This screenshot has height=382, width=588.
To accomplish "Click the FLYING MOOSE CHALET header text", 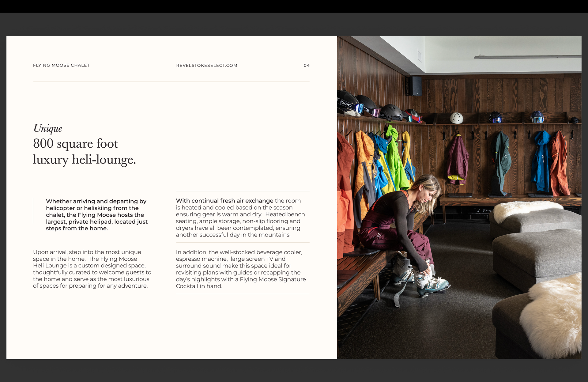I will (x=61, y=65).
